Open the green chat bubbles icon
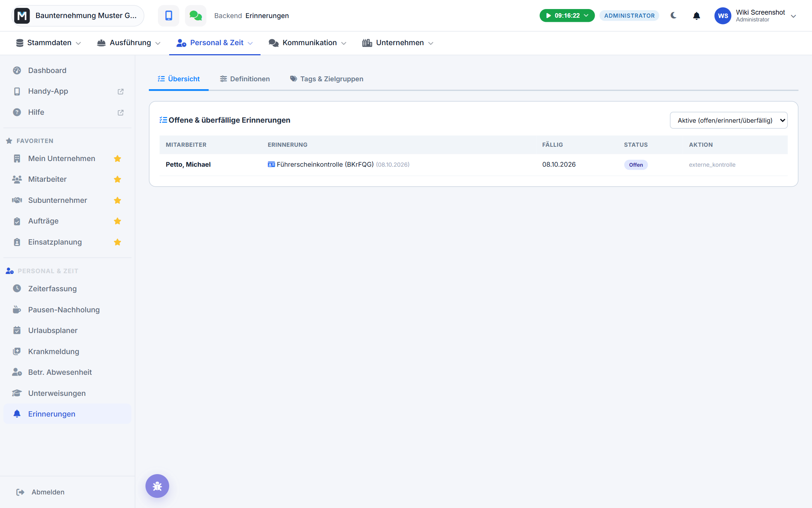812x508 pixels. (x=195, y=15)
